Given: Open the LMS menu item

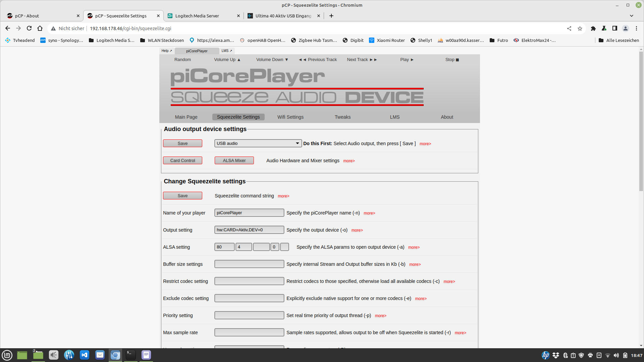Looking at the screenshot, I should coord(395,117).
